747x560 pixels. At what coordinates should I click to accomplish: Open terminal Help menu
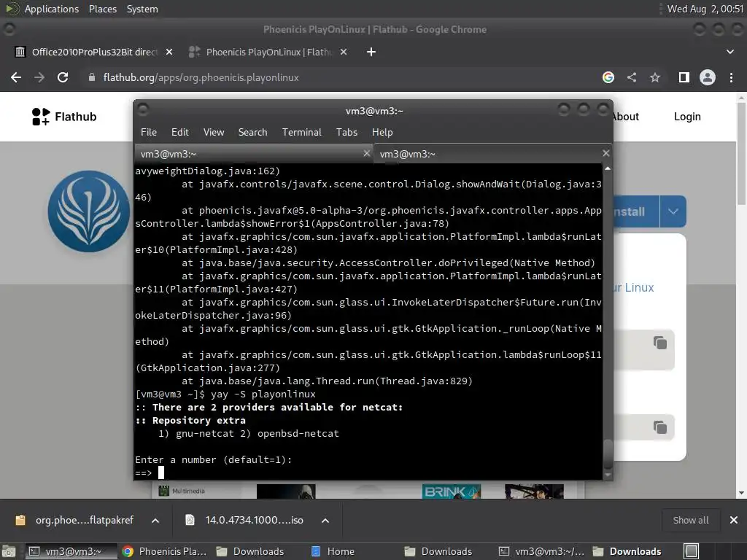pyautogui.click(x=382, y=133)
